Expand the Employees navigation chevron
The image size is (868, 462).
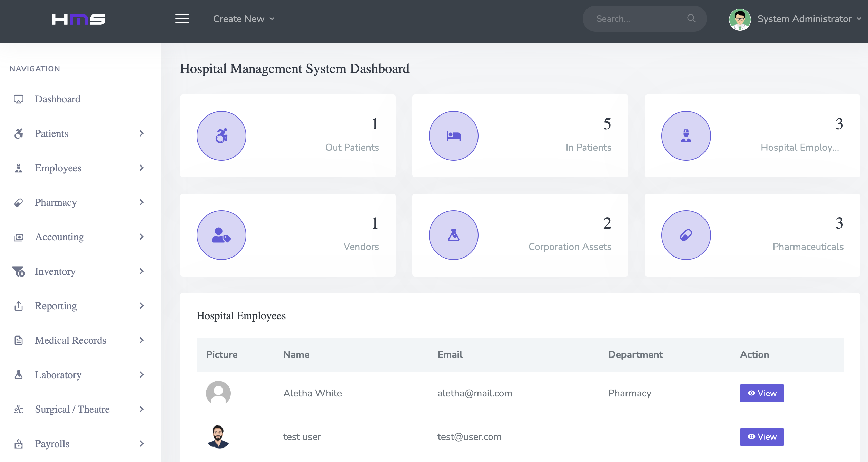tap(141, 168)
